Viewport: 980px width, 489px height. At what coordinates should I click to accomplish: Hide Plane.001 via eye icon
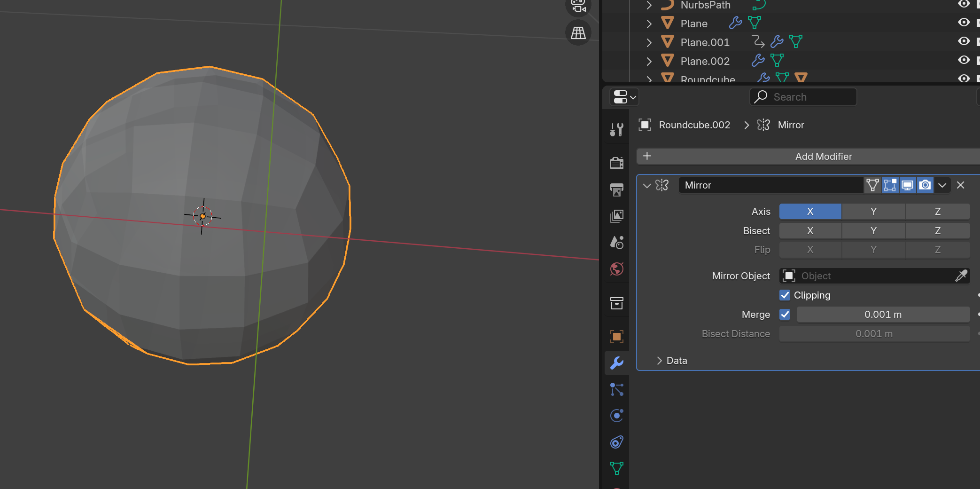[x=964, y=41]
